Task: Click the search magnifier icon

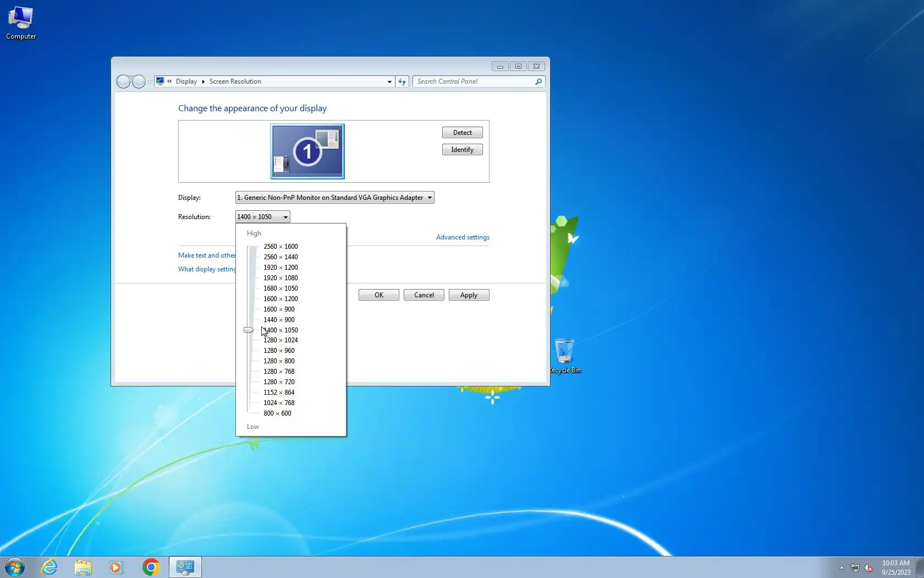Action: 538,81
